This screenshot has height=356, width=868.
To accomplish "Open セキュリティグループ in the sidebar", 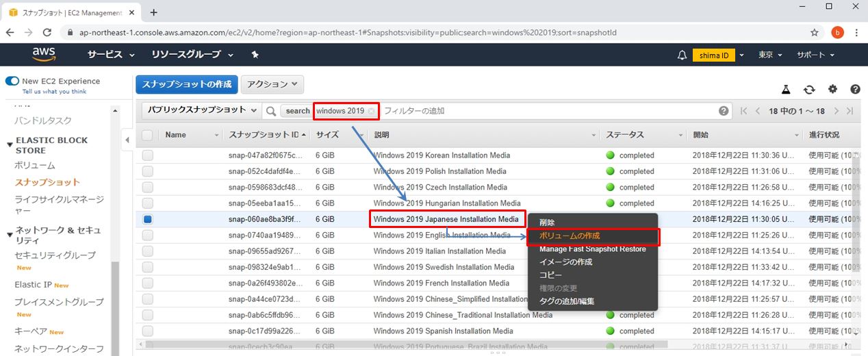I will pyautogui.click(x=55, y=255).
